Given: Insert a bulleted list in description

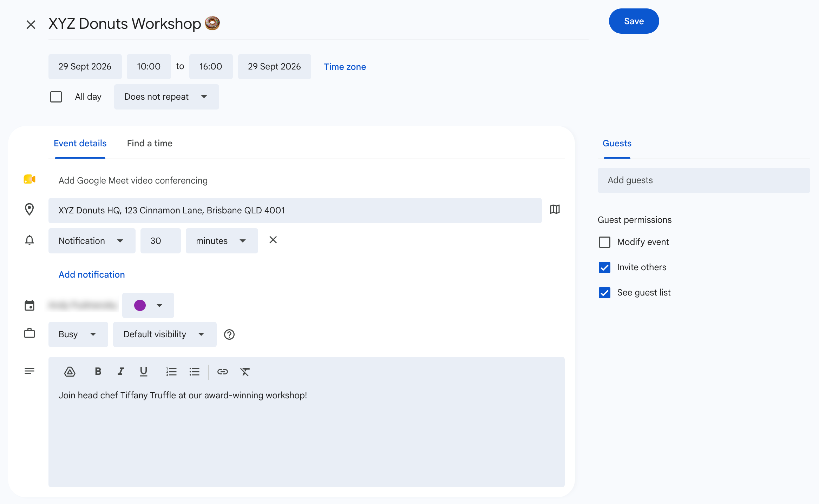Looking at the screenshot, I should coord(194,372).
